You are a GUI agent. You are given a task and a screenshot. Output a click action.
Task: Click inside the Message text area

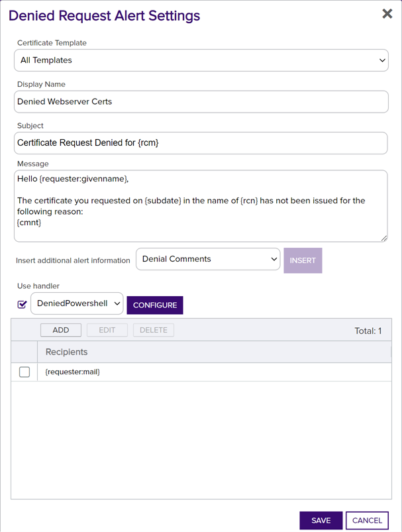click(x=201, y=205)
